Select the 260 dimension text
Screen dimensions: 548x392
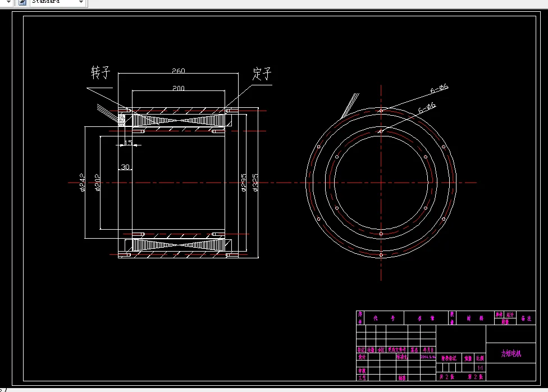tap(178, 71)
